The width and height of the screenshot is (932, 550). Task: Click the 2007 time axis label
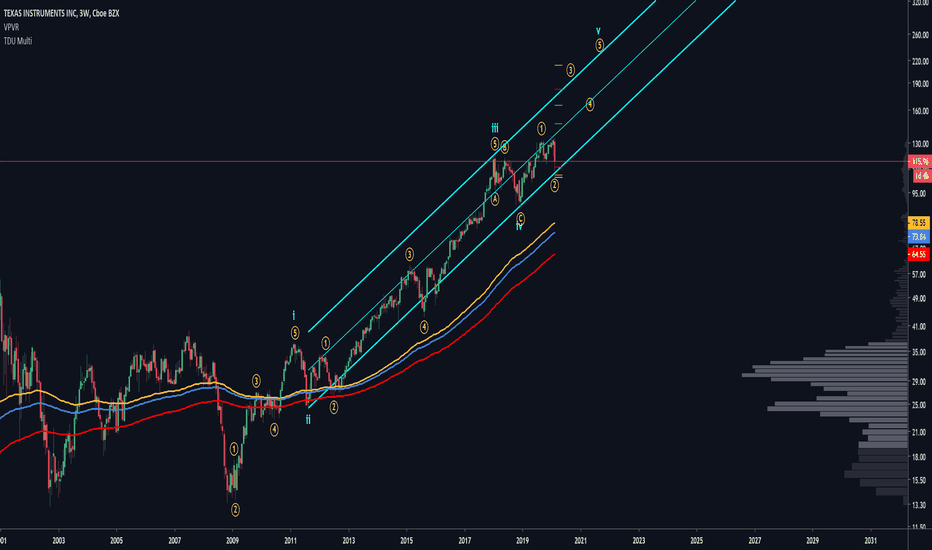[174, 540]
